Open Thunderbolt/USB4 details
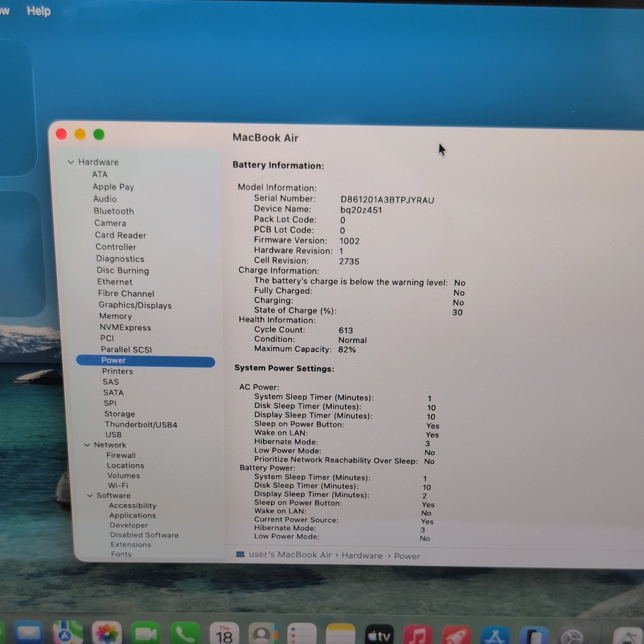Image resolution: width=644 pixels, height=644 pixels. [141, 425]
